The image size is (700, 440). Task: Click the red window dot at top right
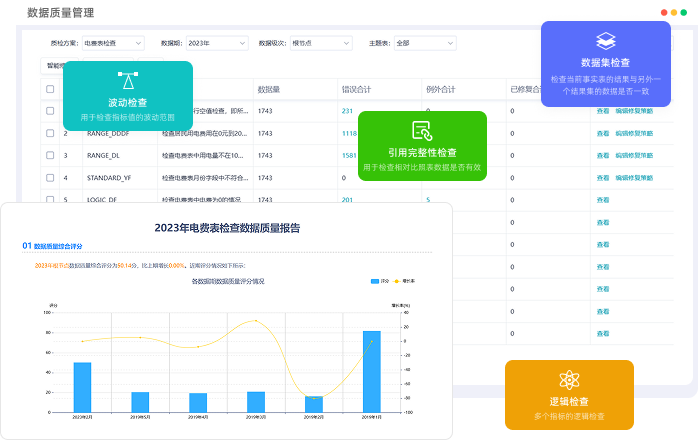(x=662, y=15)
